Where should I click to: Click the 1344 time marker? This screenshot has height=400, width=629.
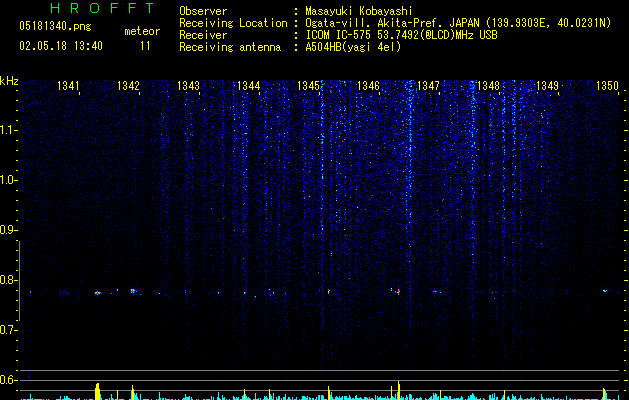pyautogui.click(x=248, y=86)
